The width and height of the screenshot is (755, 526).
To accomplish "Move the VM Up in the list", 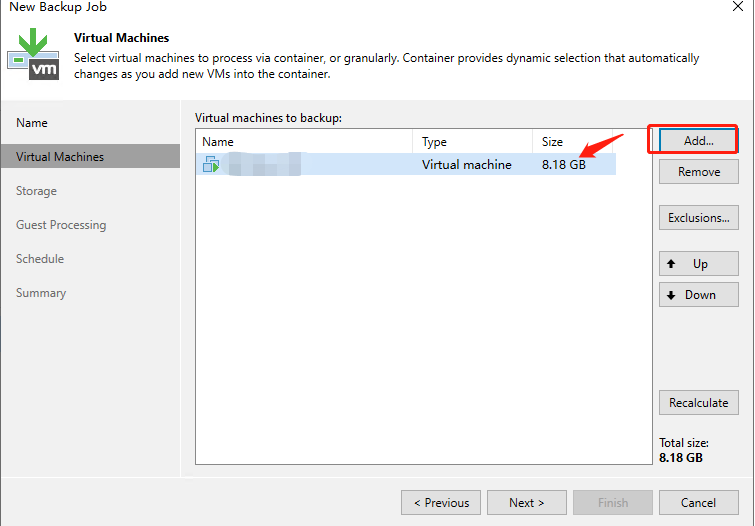I will [x=698, y=263].
